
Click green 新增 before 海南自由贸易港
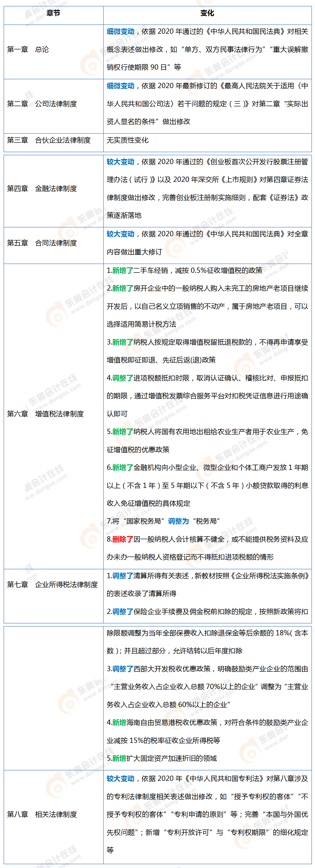coord(119,722)
